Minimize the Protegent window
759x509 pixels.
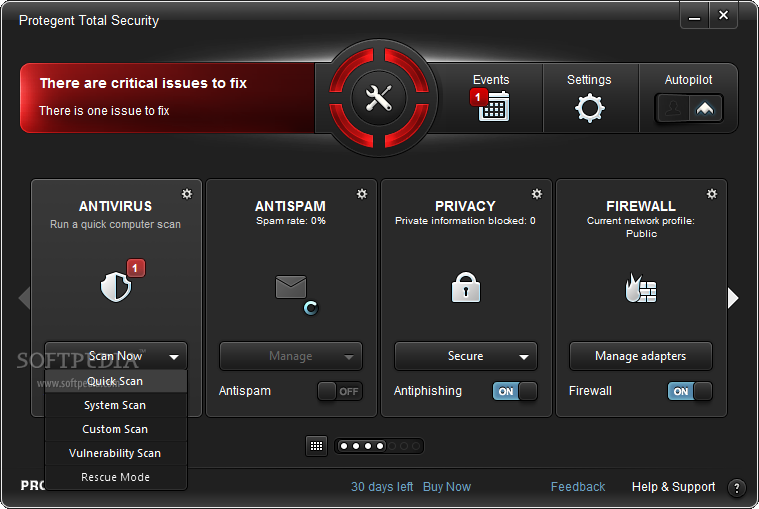[695, 16]
